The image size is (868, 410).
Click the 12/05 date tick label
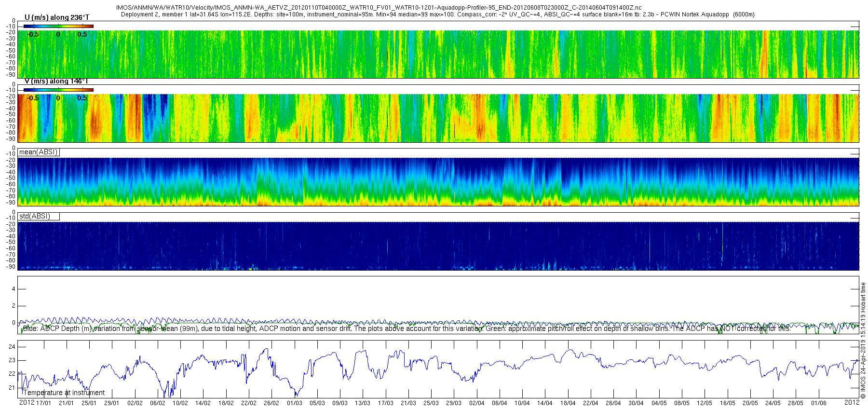tap(704, 403)
